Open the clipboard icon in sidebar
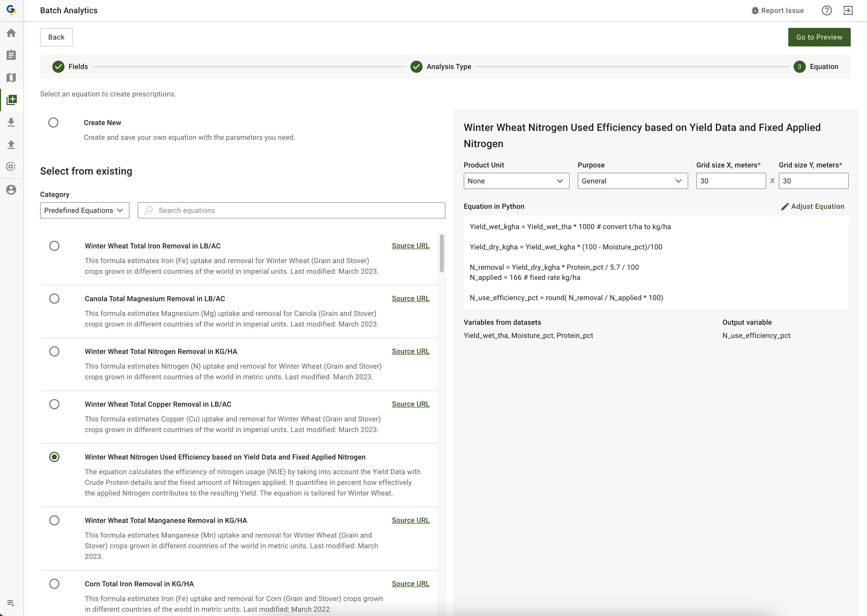This screenshot has width=867, height=616. [x=11, y=55]
